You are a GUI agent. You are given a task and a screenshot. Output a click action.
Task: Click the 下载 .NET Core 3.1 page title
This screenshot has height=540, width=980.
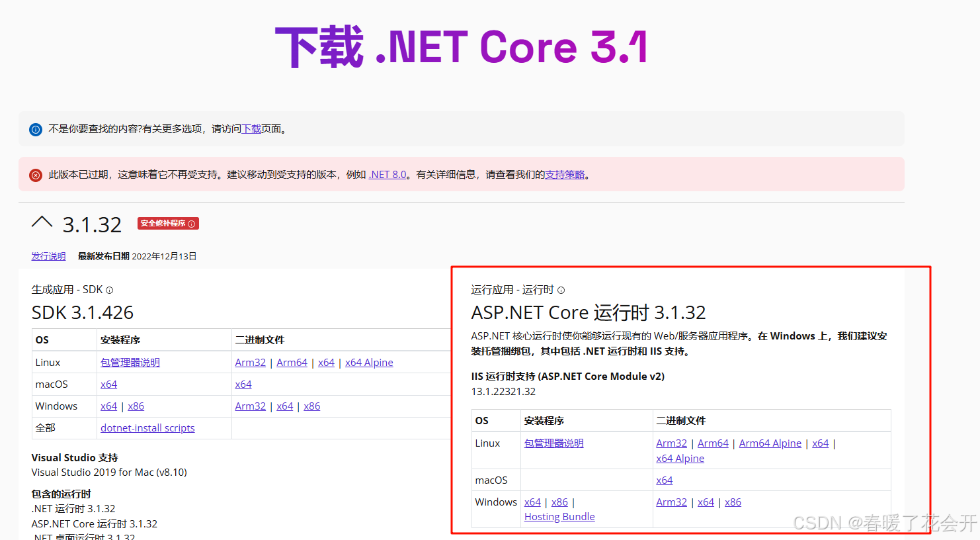462,46
